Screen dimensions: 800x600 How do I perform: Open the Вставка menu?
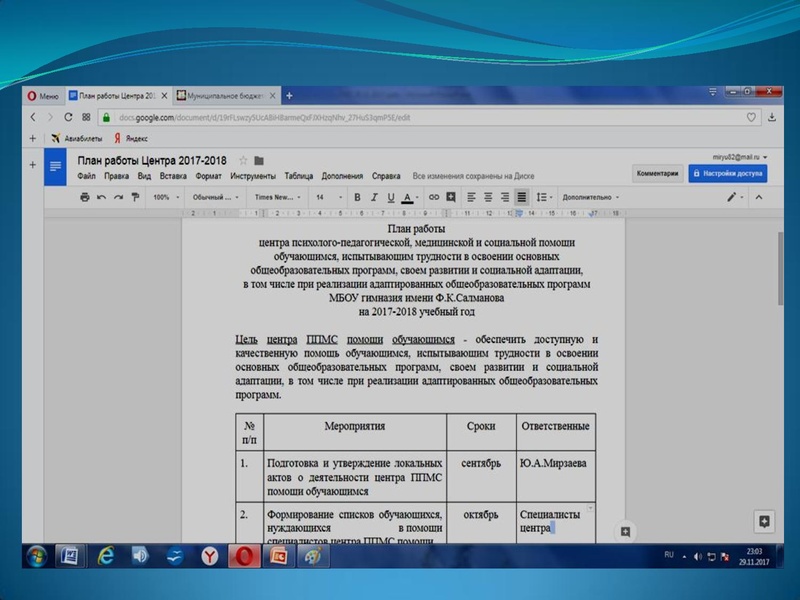[x=173, y=175]
